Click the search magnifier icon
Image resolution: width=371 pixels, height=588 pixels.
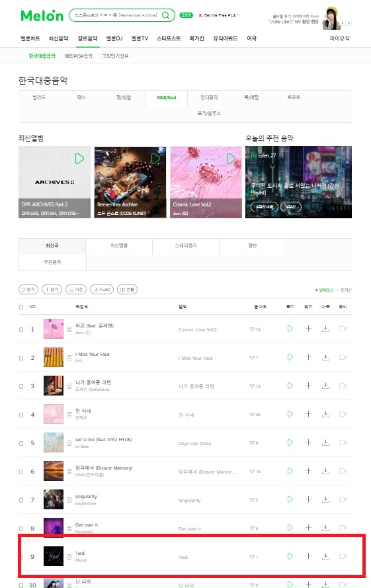coord(165,15)
